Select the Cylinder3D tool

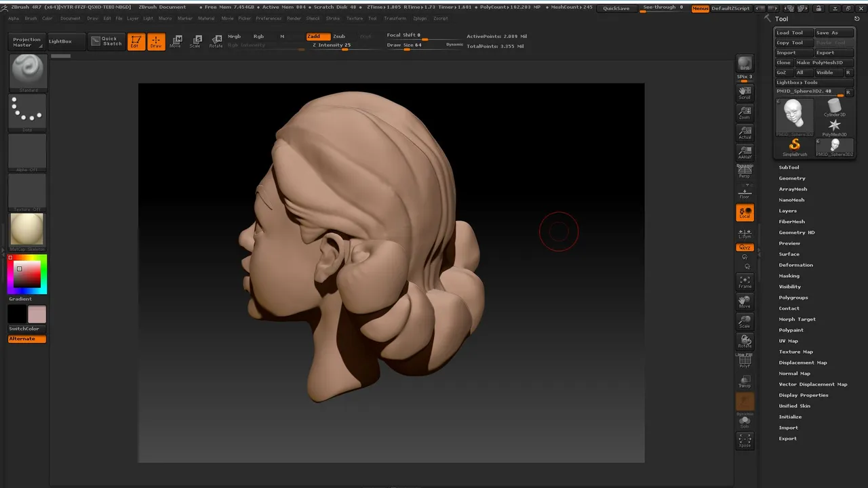tap(835, 107)
